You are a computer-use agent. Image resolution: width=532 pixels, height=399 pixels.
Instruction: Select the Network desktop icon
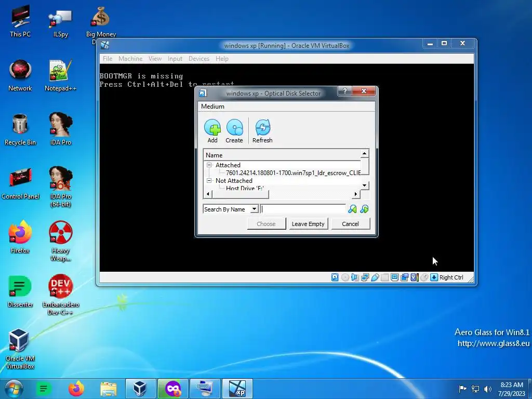(20, 75)
